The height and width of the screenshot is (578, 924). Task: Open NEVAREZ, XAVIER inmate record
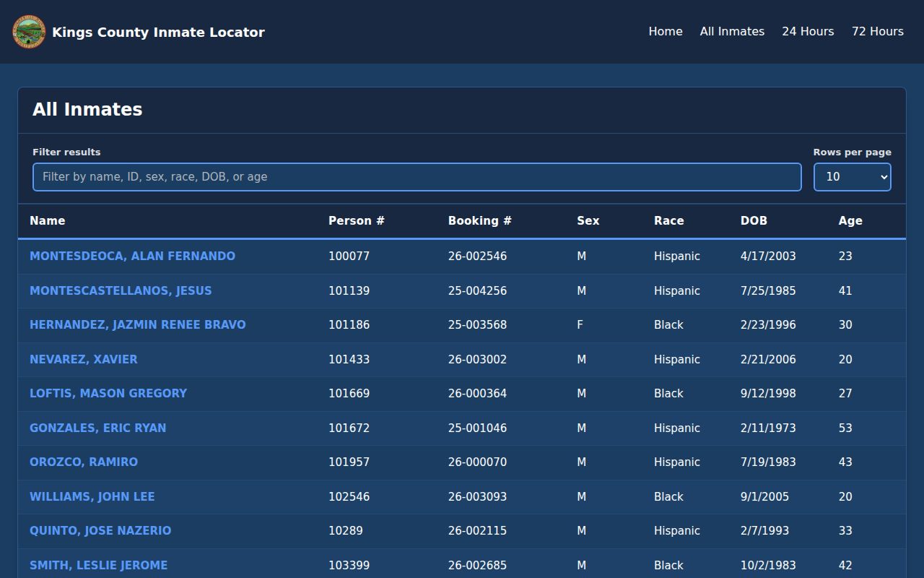84,360
